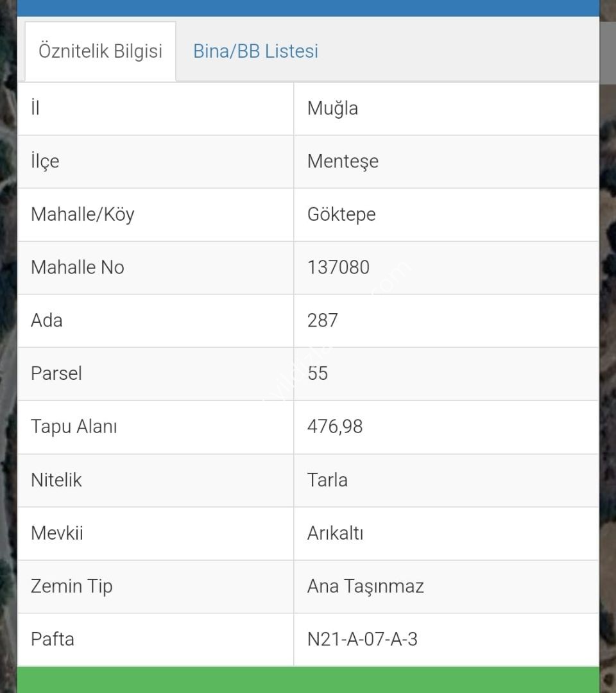Screen dimensions: 616x693
Task: Select the Göktepe Mahalle/Köy value
Action: pos(341,215)
